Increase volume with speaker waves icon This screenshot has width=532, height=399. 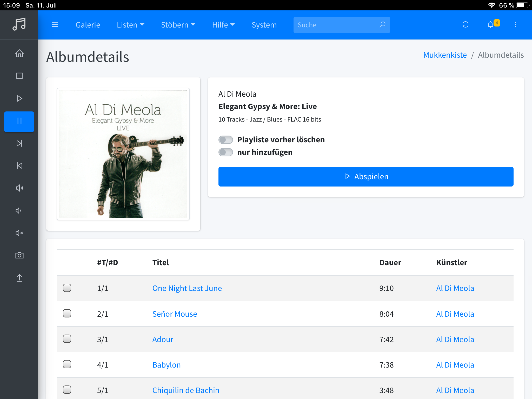tap(19, 188)
